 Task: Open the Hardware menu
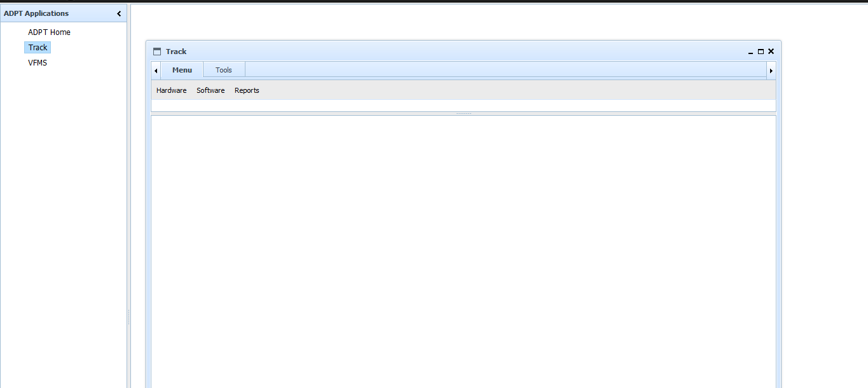pos(172,90)
